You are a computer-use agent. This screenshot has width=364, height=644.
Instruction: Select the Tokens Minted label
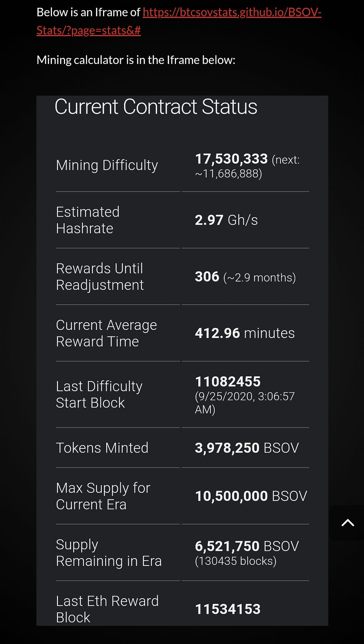click(102, 448)
